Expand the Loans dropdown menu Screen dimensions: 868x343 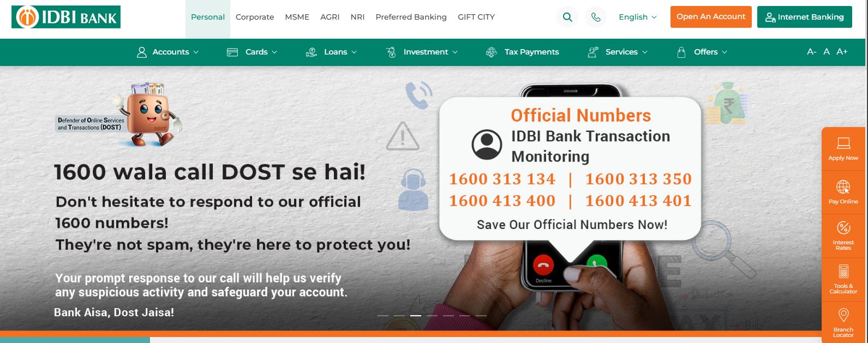pos(331,52)
